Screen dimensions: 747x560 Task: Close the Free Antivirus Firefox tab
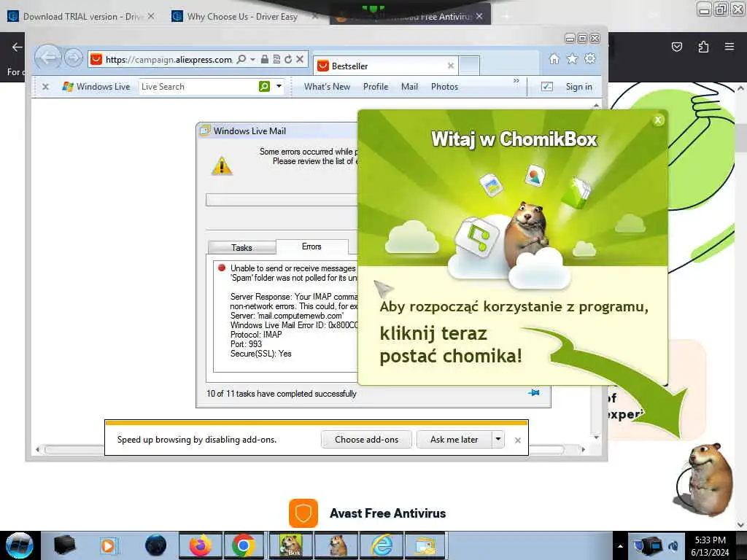coord(479,16)
